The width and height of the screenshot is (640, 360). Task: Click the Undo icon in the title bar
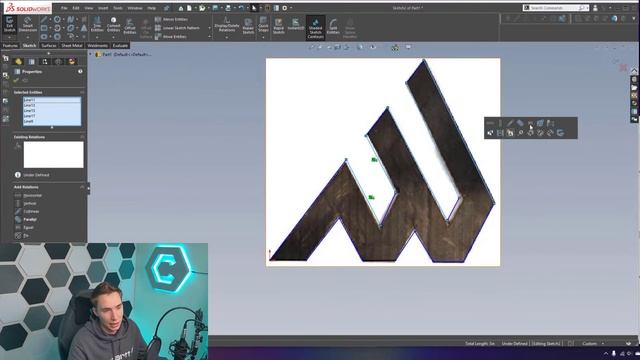coord(241,8)
